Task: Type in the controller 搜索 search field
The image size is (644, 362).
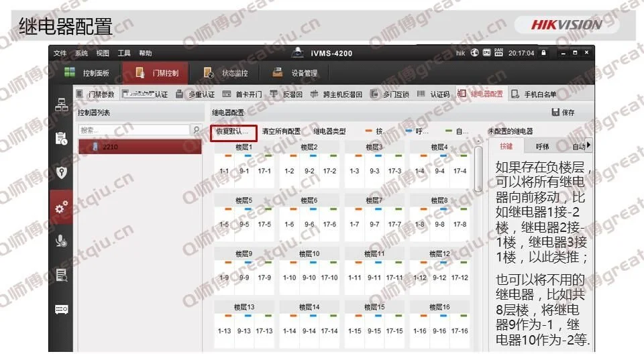Action: point(133,130)
